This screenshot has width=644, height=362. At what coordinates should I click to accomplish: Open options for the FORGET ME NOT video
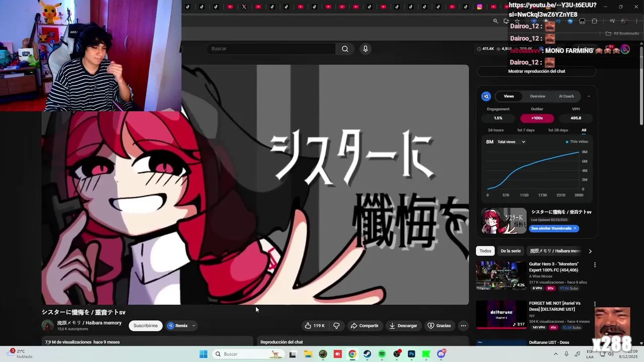(595, 304)
